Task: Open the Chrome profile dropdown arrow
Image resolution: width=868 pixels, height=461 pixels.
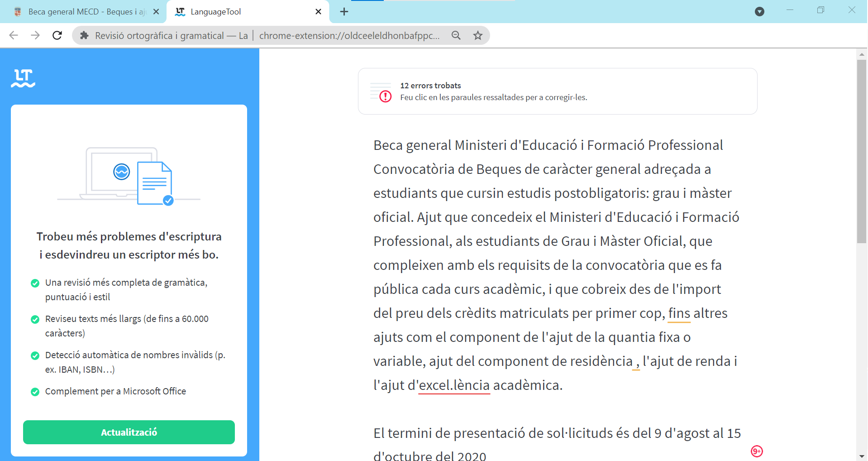Action: pos(759,12)
